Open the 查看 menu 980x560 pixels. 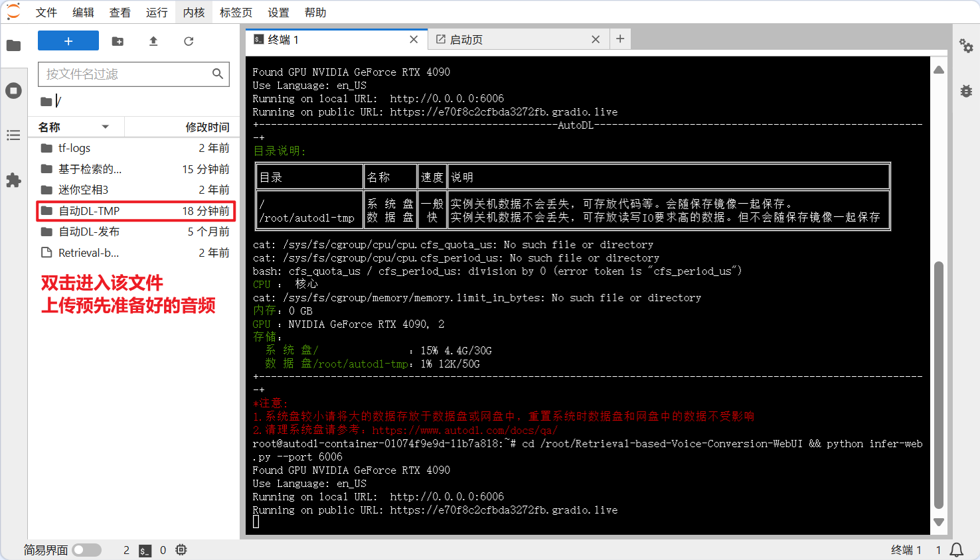point(120,13)
